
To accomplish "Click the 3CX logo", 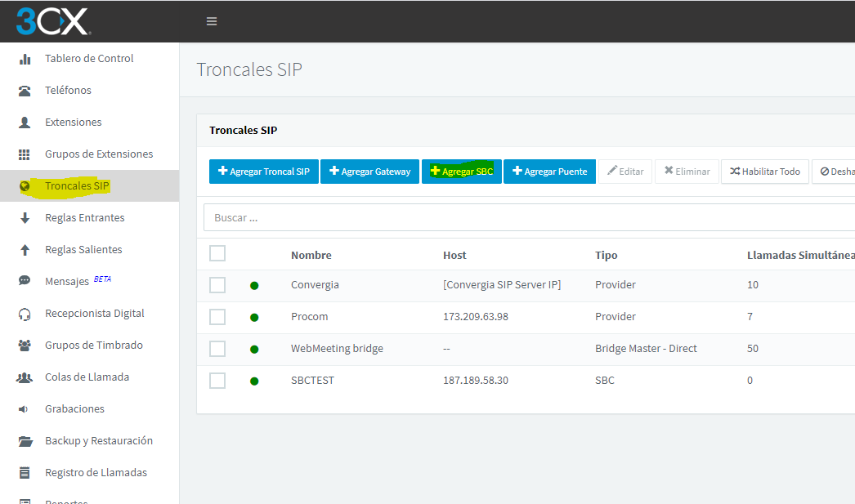I will tap(53, 22).
